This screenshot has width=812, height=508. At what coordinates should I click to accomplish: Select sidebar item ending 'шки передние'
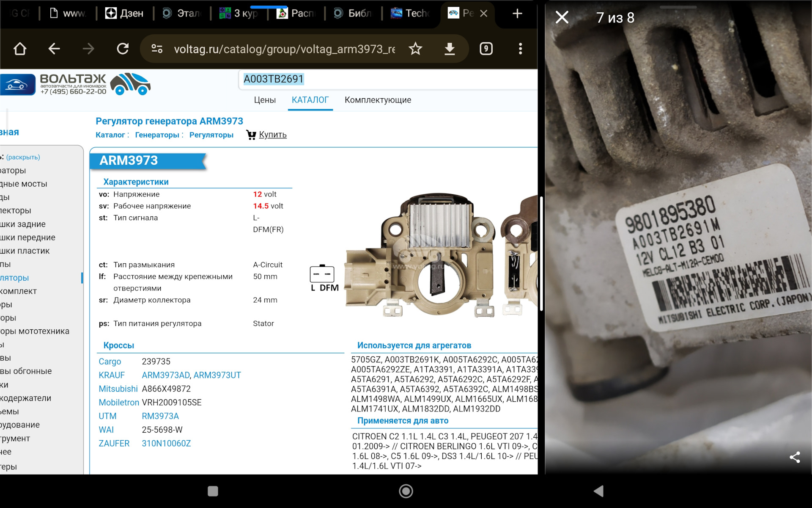(x=27, y=237)
